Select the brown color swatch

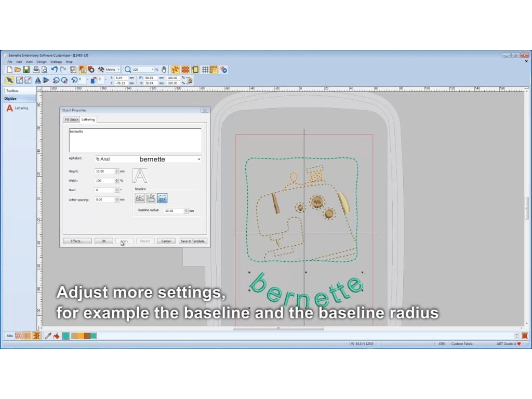click(87, 336)
